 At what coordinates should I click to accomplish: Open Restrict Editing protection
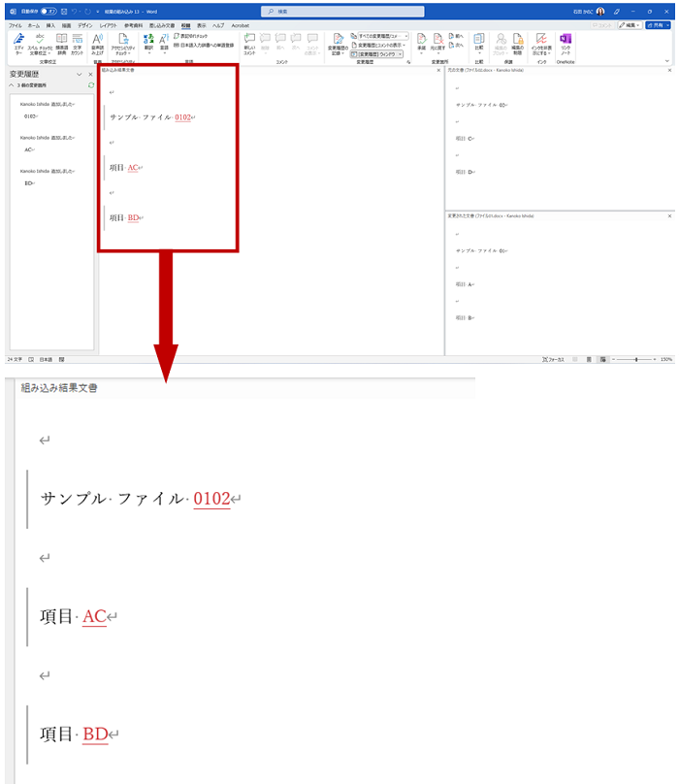coord(518,42)
